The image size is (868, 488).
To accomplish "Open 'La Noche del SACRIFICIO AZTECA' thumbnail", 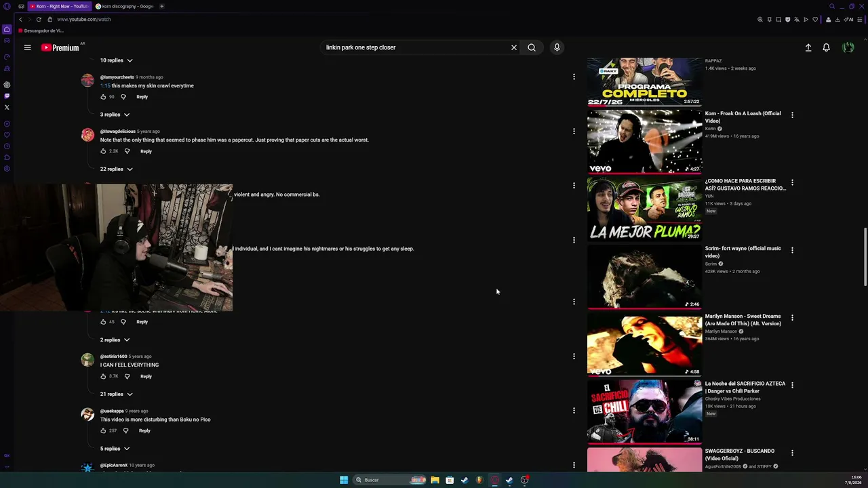I will coord(645,411).
